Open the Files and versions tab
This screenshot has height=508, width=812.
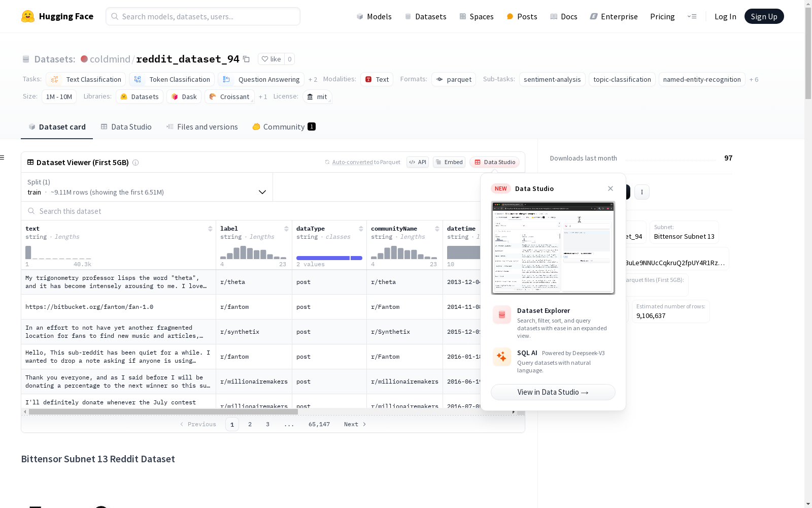202,127
